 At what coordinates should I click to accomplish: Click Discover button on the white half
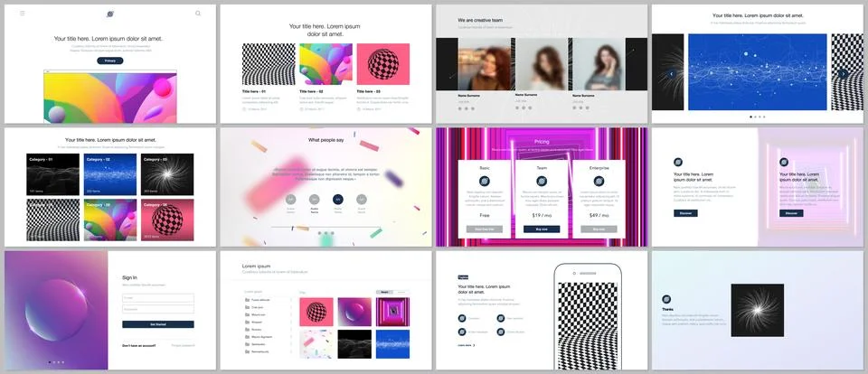coord(685,213)
